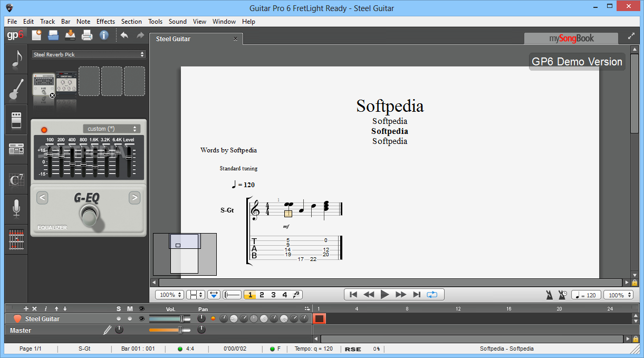Jump to the start of the score
The width and height of the screenshot is (644, 358).
pos(353,295)
